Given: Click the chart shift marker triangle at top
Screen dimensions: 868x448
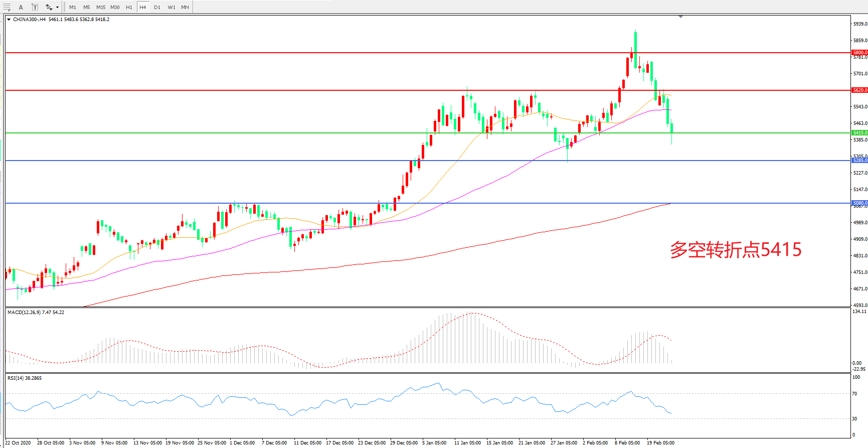Looking at the screenshot, I should click(680, 17).
